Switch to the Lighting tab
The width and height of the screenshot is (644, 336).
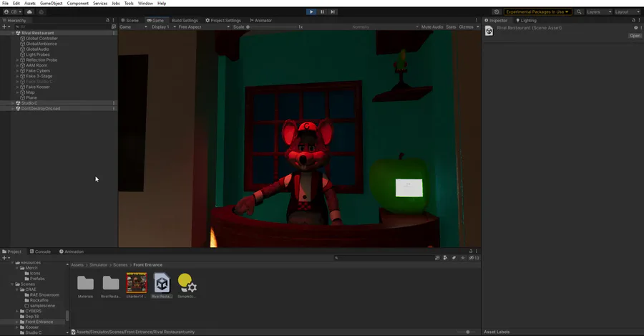526,20
